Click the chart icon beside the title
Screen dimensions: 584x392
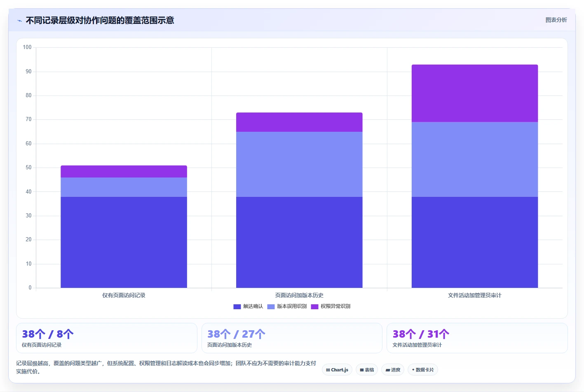point(19,21)
